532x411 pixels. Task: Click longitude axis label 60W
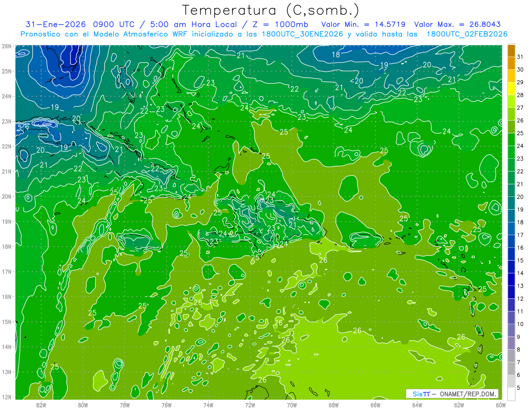(x=501, y=405)
